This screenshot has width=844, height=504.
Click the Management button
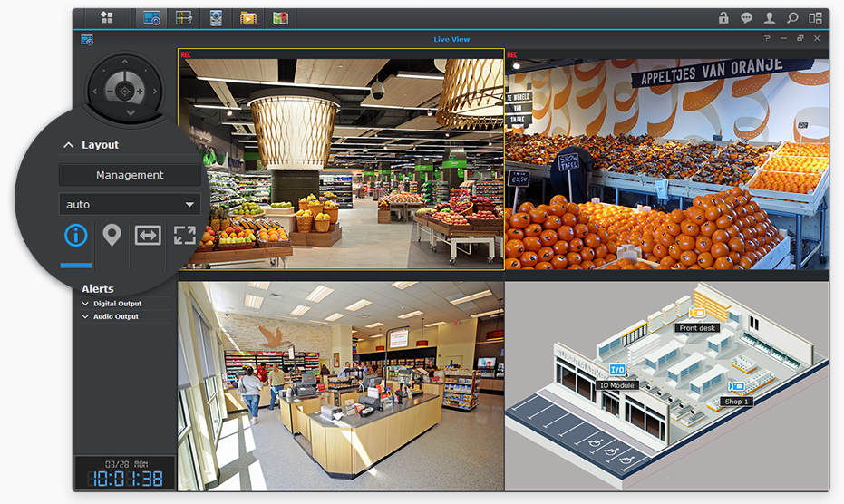tap(130, 175)
